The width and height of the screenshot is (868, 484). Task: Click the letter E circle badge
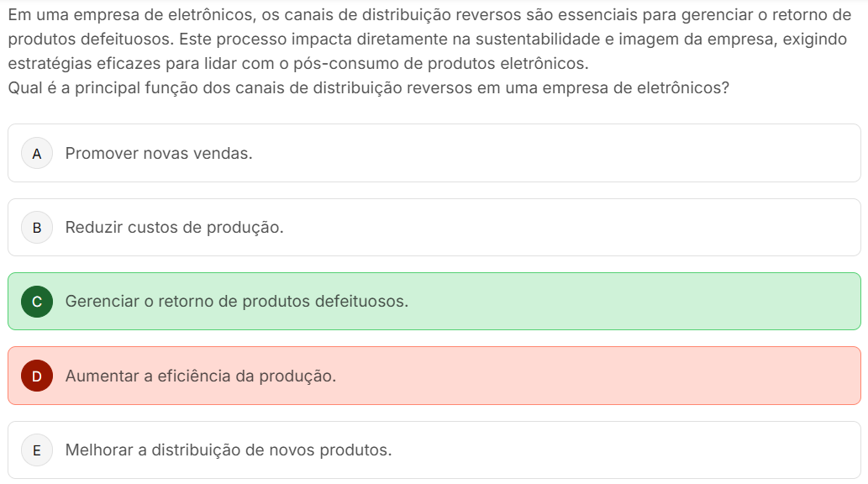coord(36,450)
